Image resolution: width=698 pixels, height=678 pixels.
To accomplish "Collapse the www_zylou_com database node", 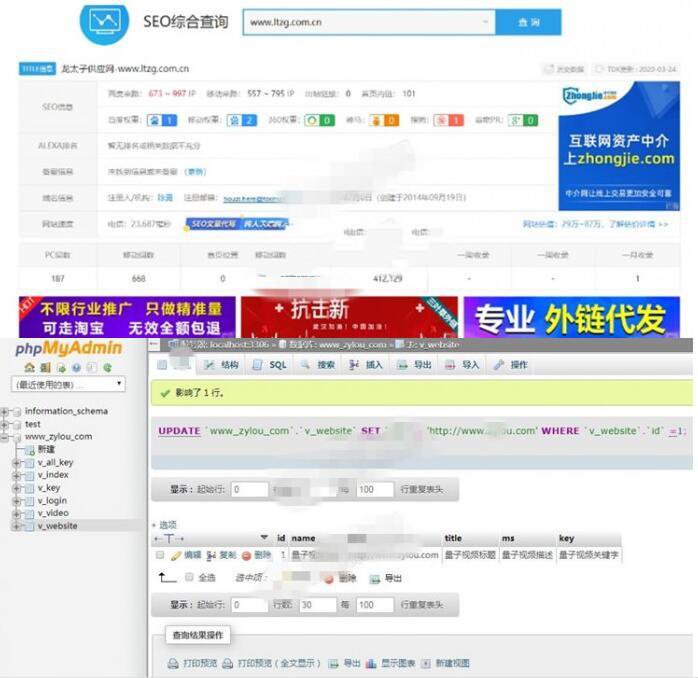I will (4, 437).
